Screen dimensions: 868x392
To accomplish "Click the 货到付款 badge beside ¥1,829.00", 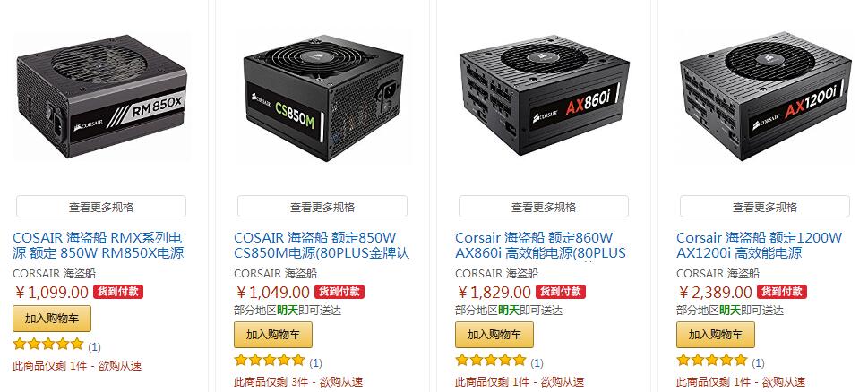I will click(560, 292).
